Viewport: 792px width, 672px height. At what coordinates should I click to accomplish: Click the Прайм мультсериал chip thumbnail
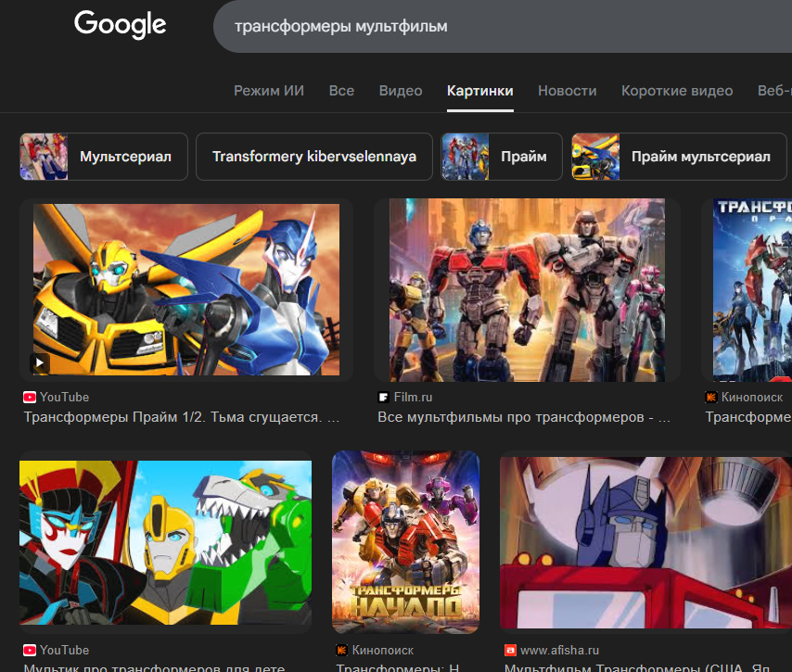(595, 157)
